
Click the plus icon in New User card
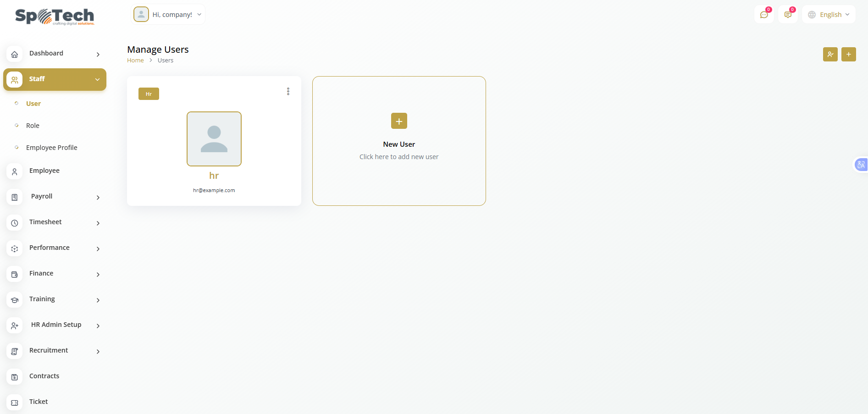(x=399, y=121)
